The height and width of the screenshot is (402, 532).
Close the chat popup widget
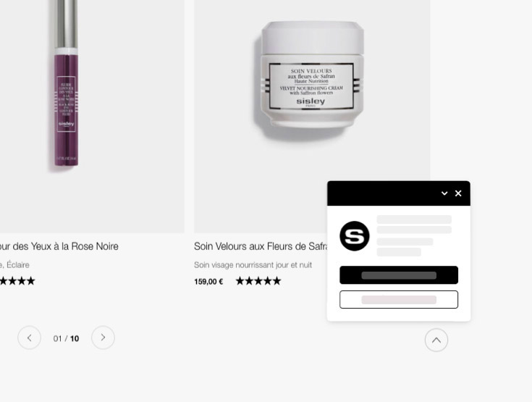458,193
